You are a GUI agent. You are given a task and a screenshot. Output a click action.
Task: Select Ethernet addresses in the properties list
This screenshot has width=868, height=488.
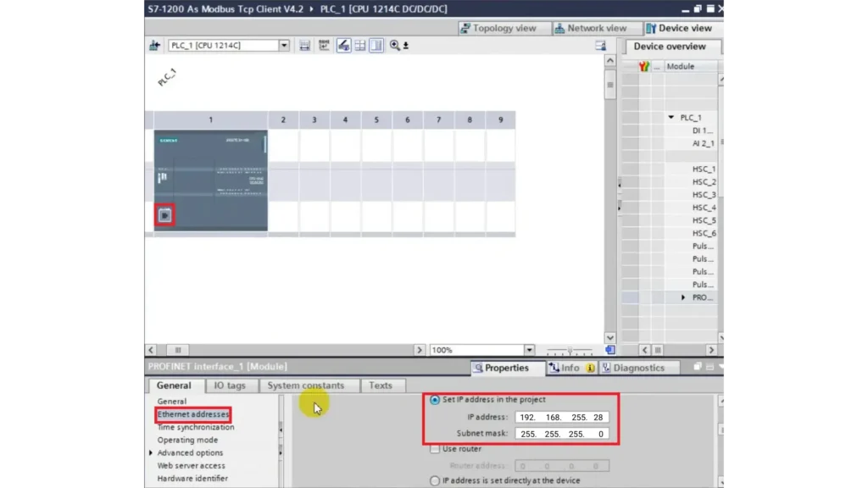click(193, 414)
